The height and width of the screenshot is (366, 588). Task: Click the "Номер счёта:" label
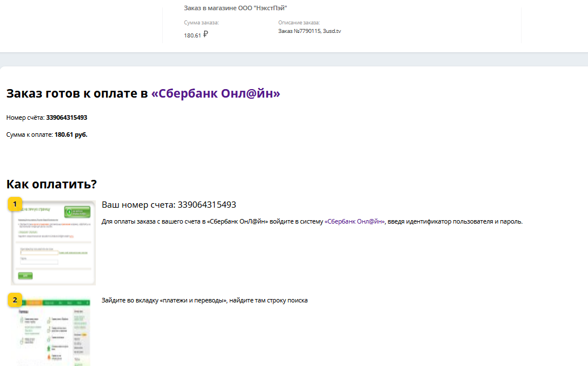tap(25, 117)
